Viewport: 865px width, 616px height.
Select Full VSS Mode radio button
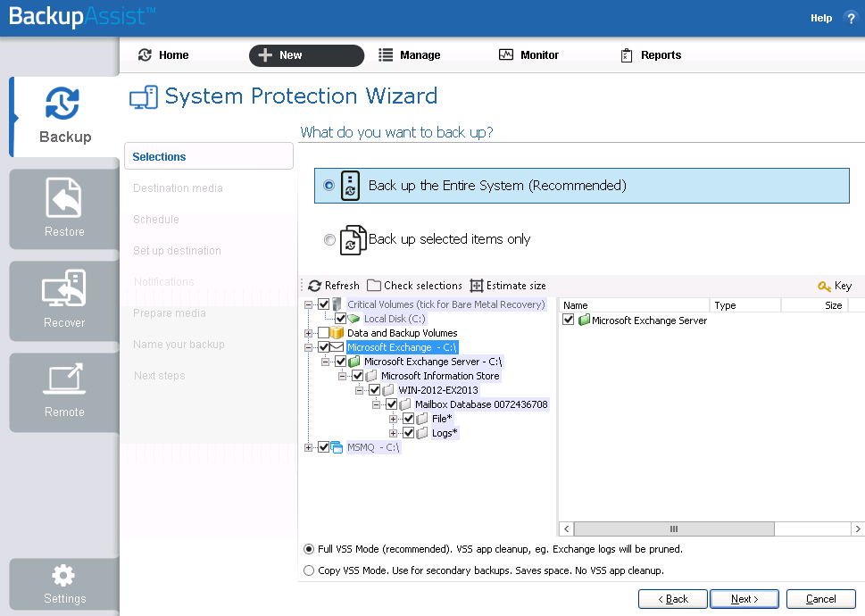[x=309, y=549]
